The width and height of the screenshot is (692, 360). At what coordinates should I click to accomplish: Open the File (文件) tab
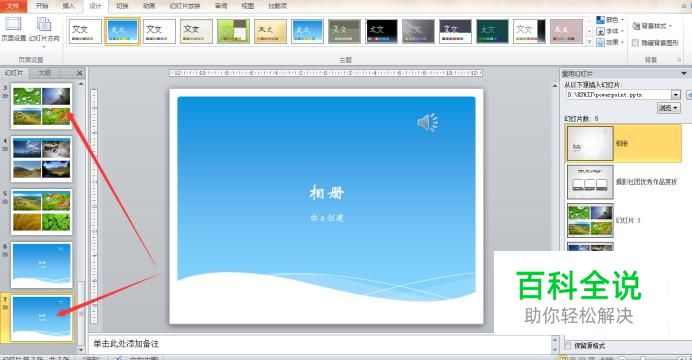point(13,6)
